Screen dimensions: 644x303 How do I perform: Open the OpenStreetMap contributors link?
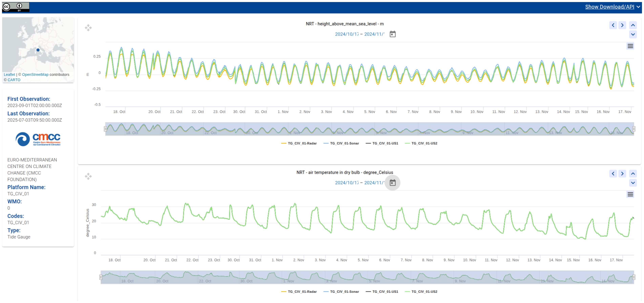[35, 74]
